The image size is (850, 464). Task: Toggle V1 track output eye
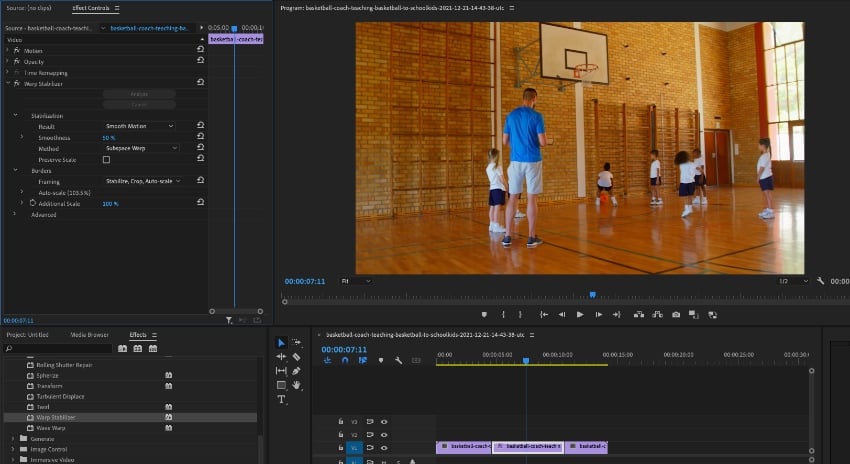(x=384, y=448)
